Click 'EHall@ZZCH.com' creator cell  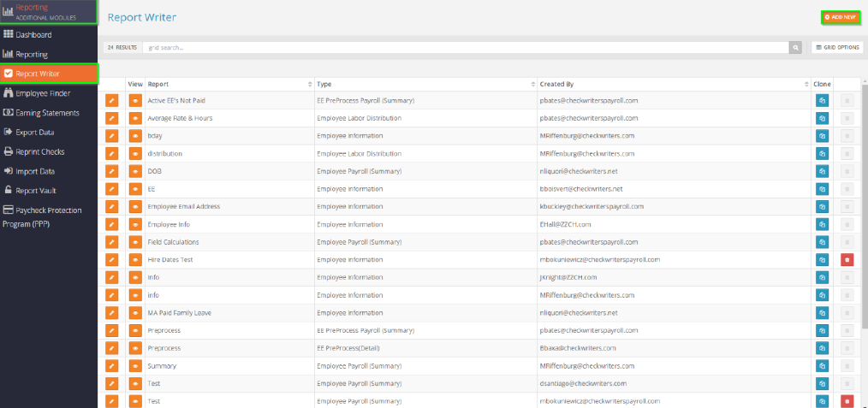coord(565,224)
